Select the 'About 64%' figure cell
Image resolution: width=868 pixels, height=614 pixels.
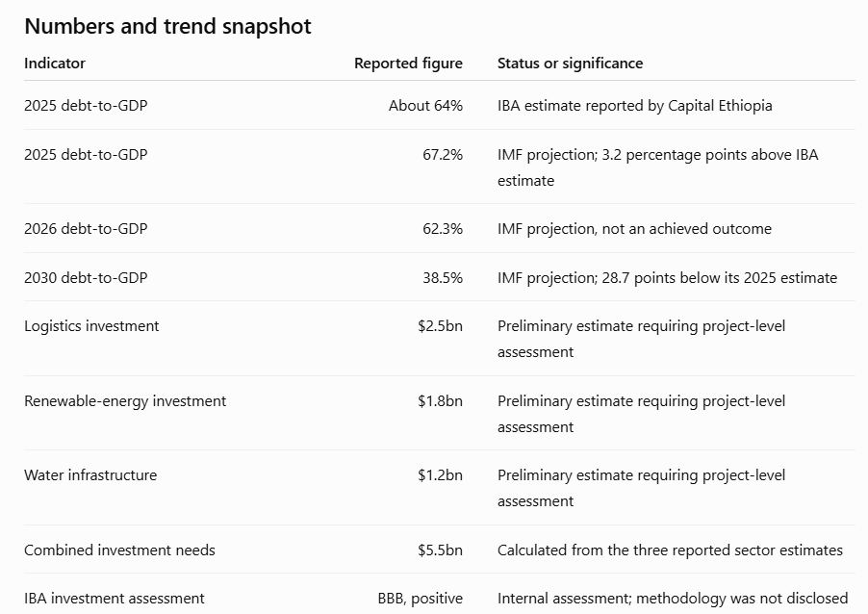(425, 105)
